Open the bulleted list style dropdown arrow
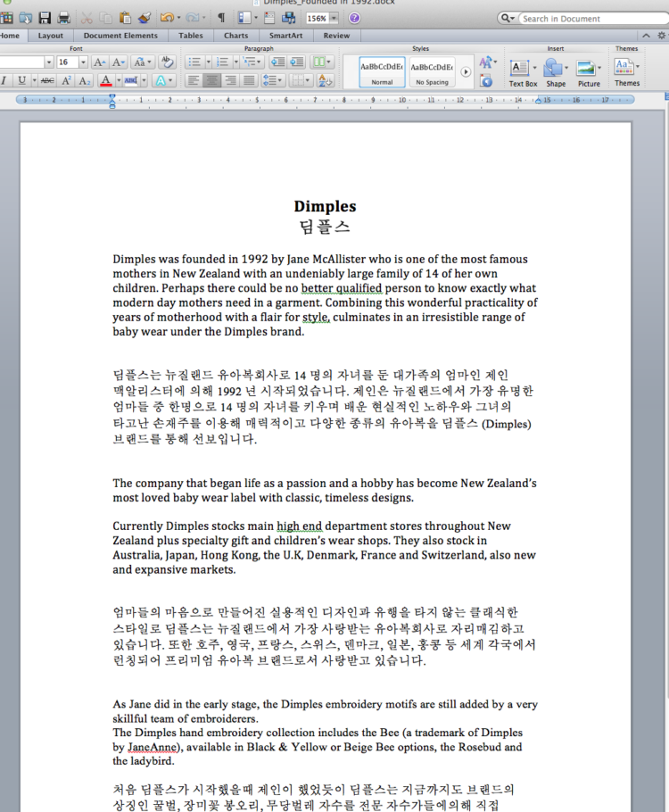Screen dimensions: 669x812 209,62
